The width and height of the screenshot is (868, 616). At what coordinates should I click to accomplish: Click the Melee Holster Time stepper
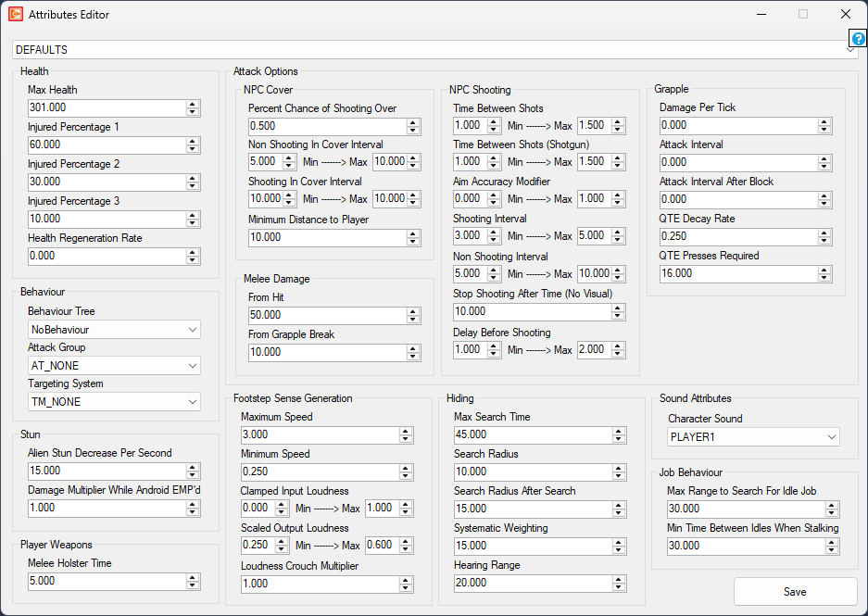tap(193, 582)
